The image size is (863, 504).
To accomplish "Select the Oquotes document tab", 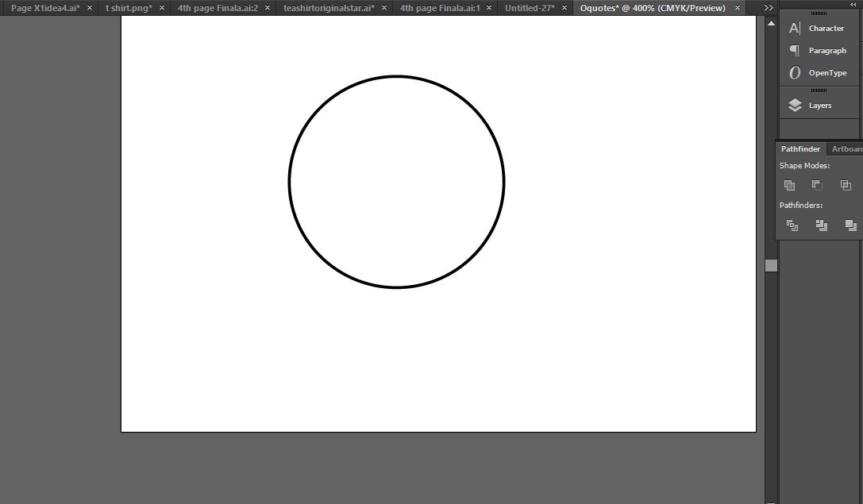I will [x=653, y=8].
